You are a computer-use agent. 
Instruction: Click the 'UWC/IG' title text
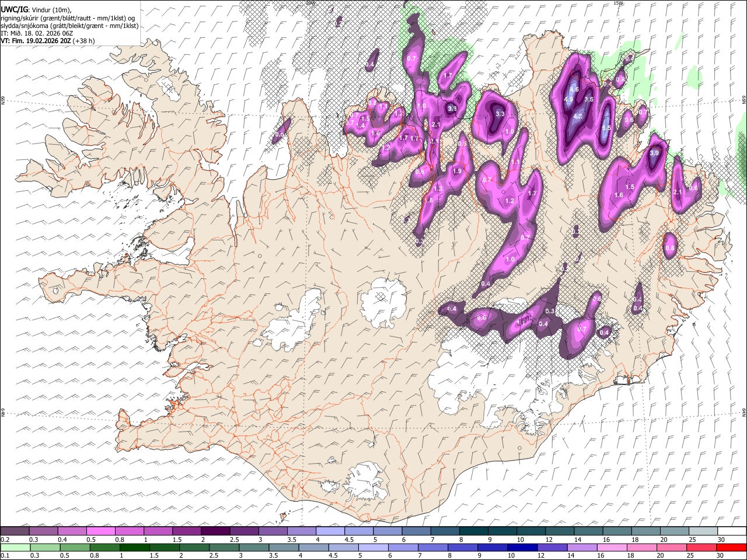click(14, 10)
